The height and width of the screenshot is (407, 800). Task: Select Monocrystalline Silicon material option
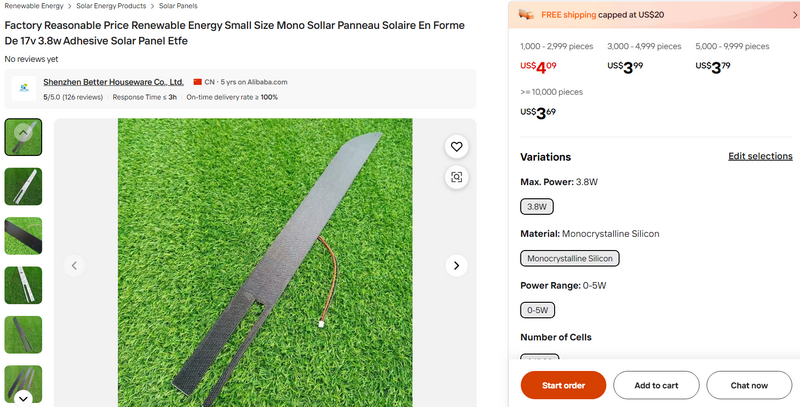click(x=571, y=258)
